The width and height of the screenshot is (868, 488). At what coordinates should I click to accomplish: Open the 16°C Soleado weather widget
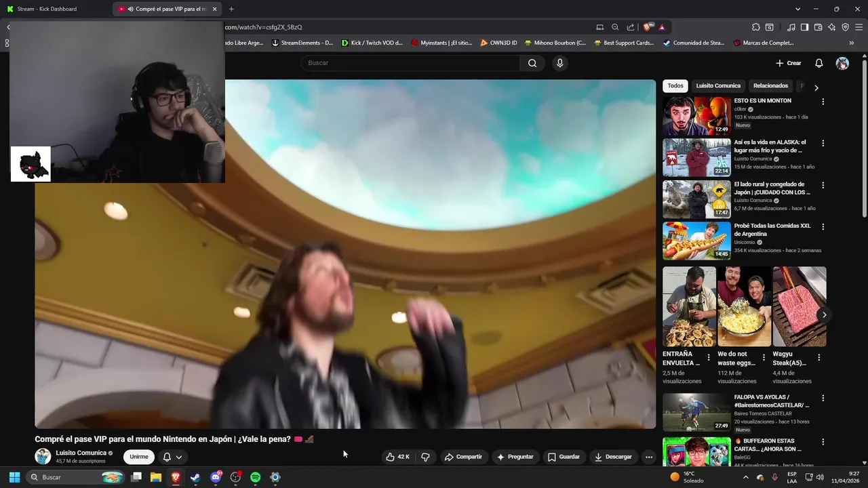tap(687, 477)
